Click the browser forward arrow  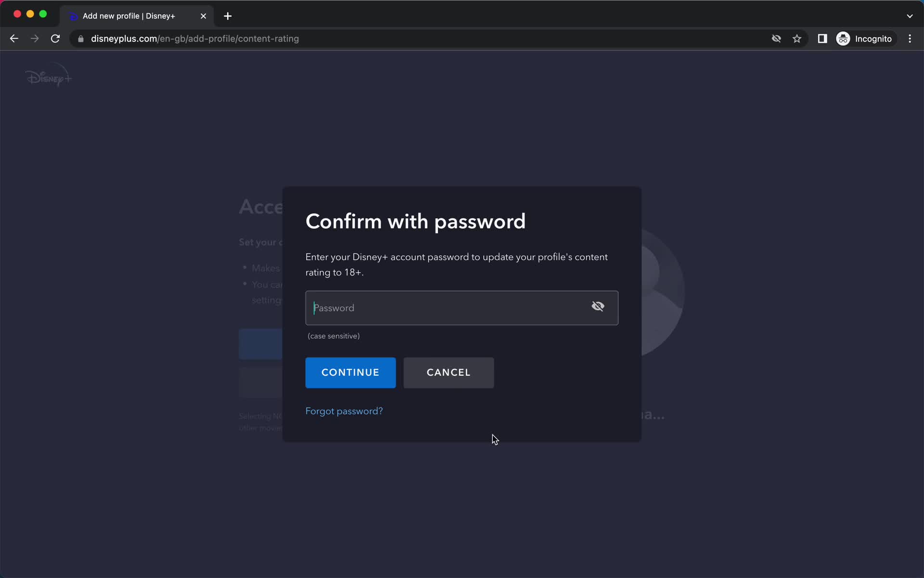point(35,39)
